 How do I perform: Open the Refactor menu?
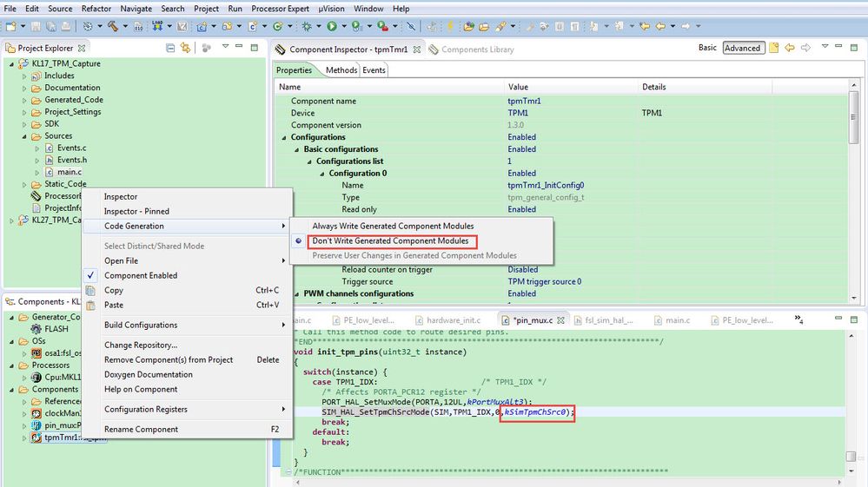point(96,9)
